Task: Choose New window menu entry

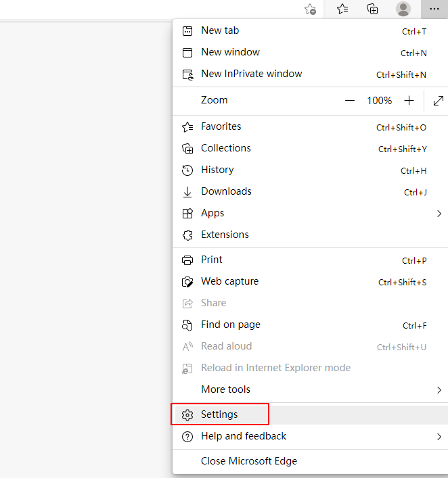Action: point(310,53)
